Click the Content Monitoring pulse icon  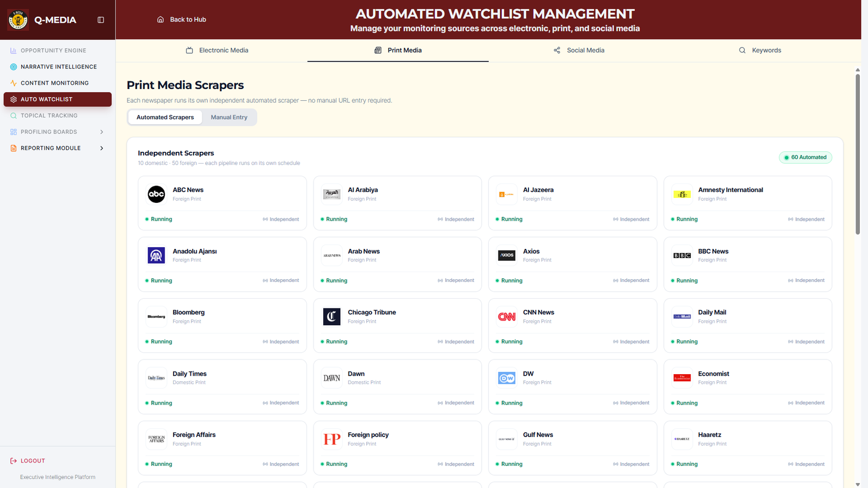(x=14, y=83)
